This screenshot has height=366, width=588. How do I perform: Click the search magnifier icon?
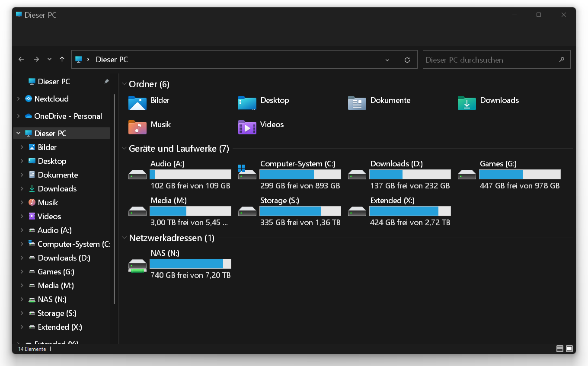pos(562,60)
